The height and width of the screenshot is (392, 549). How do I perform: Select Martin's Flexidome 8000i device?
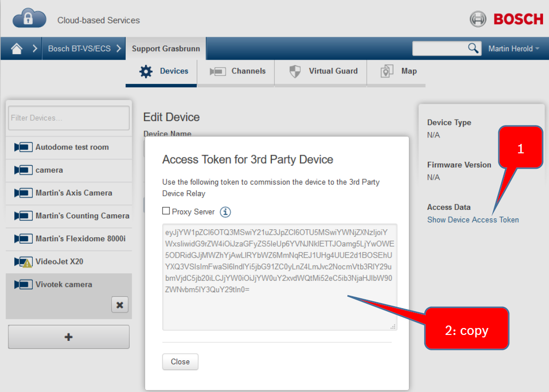pyautogui.click(x=69, y=239)
